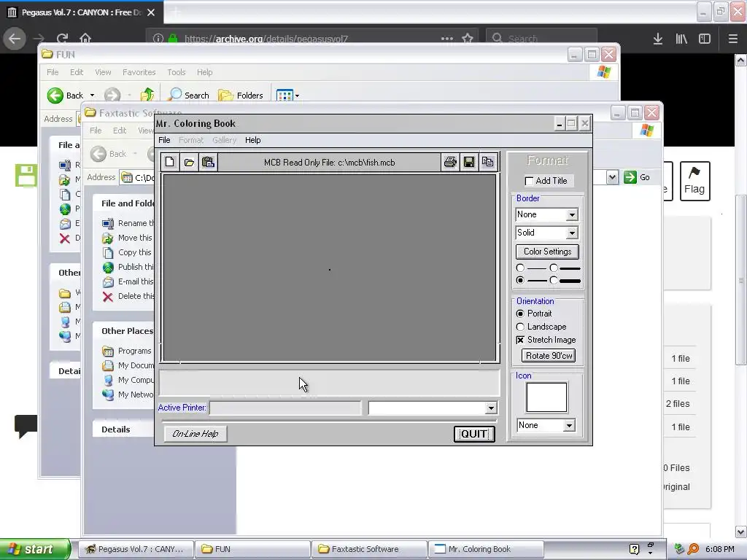Click the Firefox bookmark star icon
Image resolution: width=747 pixels, height=560 pixels.
point(468,38)
